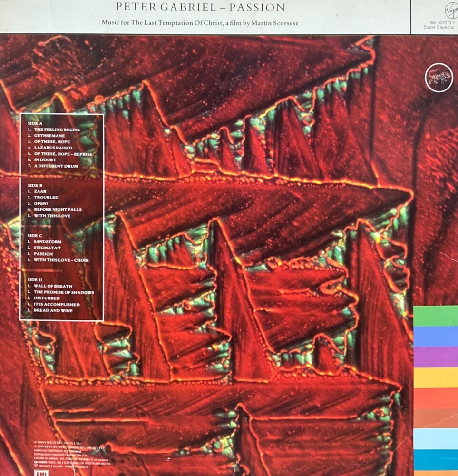Viewport: 458px width, 476px height.
Task: Click the brown color stripe
Action: coord(436,418)
